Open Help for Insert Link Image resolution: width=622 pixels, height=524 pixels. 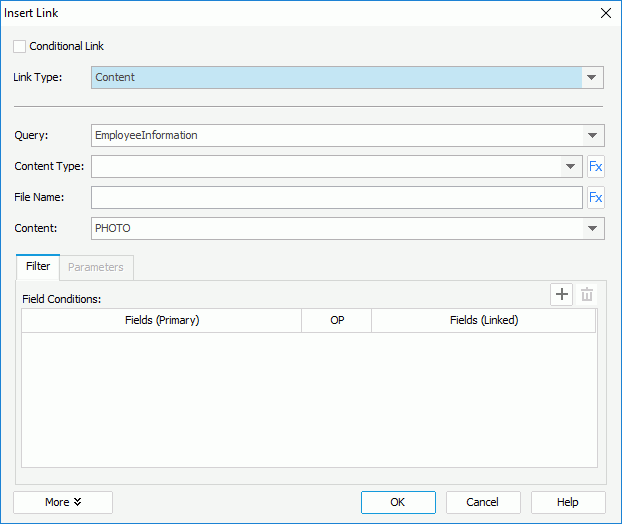[568, 502]
